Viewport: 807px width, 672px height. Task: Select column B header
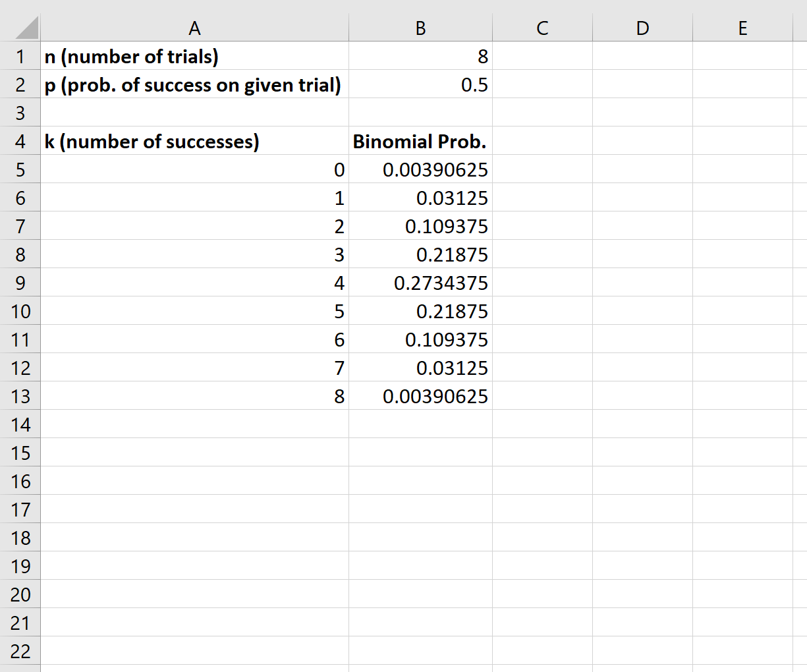[420, 28]
